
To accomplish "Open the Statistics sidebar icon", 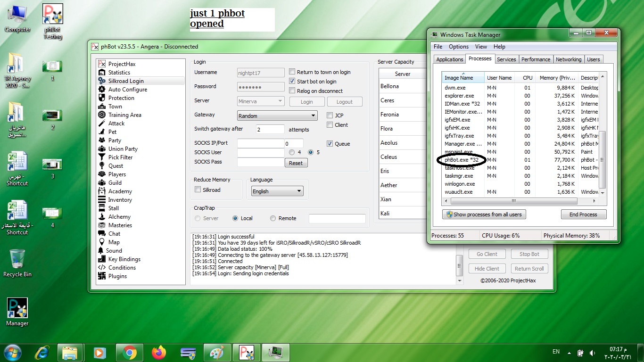I will [x=102, y=73].
